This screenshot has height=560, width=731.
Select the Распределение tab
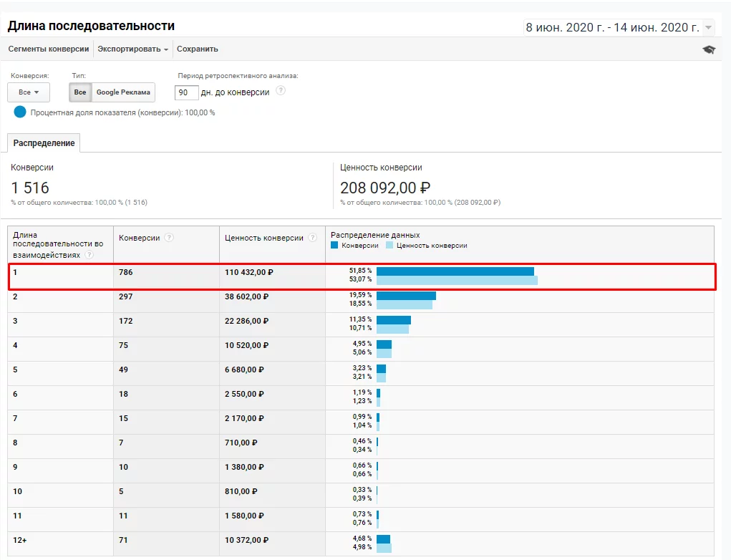tap(44, 143)
